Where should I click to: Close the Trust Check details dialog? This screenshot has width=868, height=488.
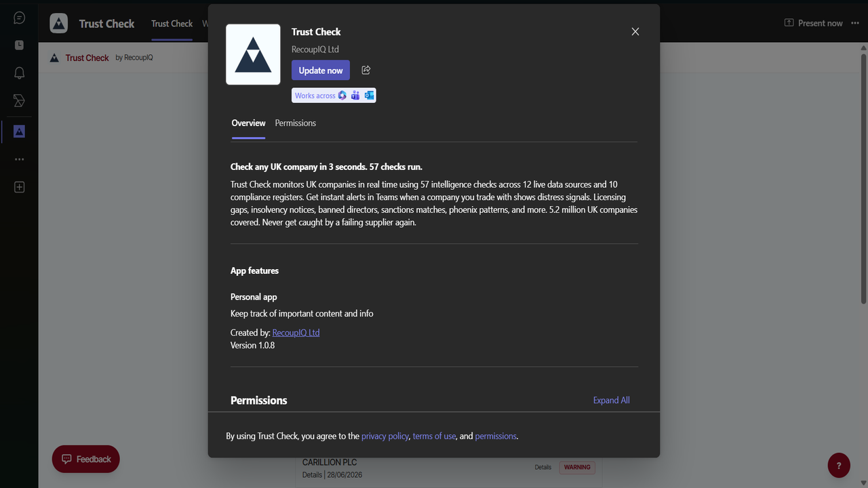[635, 32]
